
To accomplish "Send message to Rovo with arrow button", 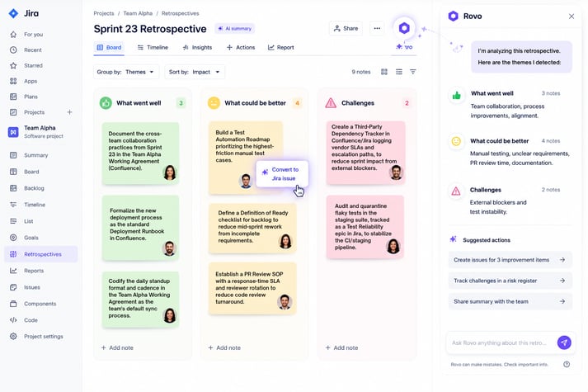I will [x=564, y=342].
